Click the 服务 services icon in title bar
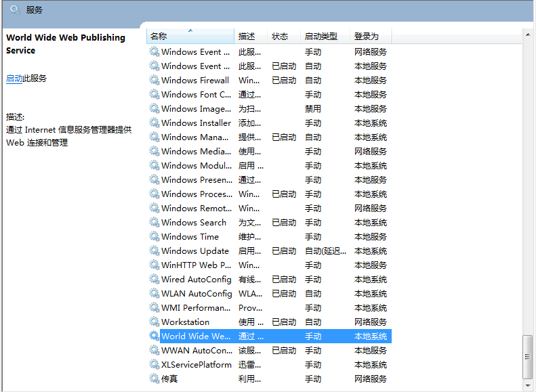The image size is (536, 392). coord(15,10)
